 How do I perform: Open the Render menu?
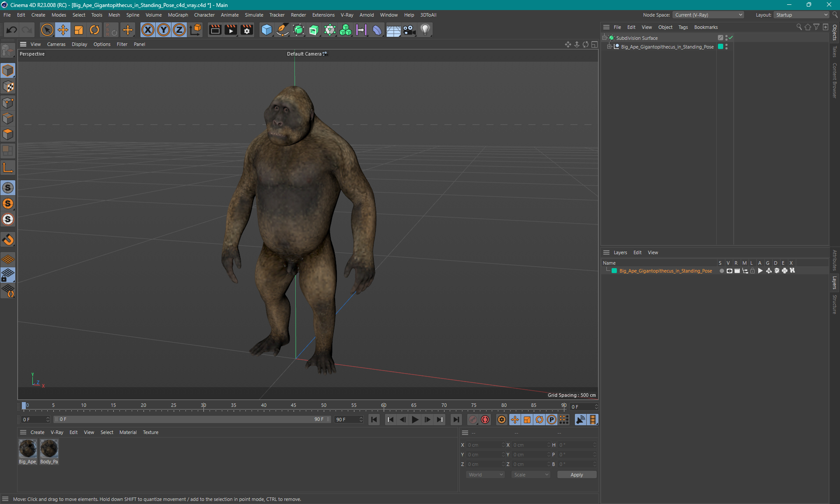tap(298, 15)
